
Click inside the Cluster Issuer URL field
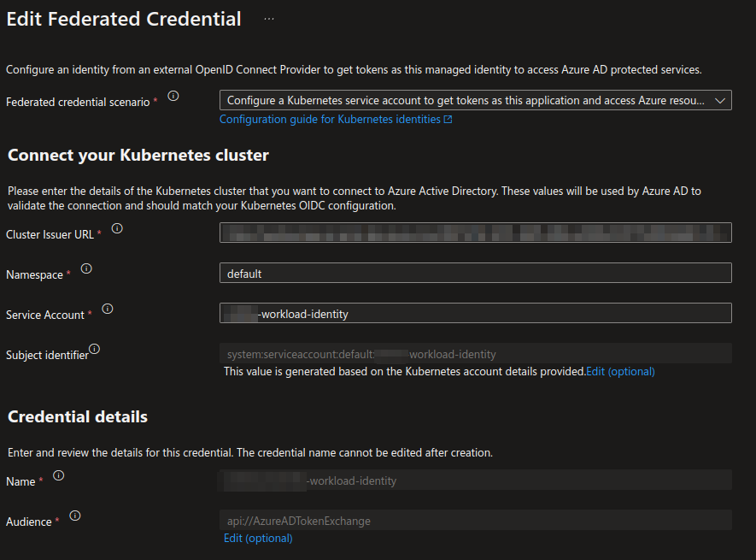[x=475, y=232]
